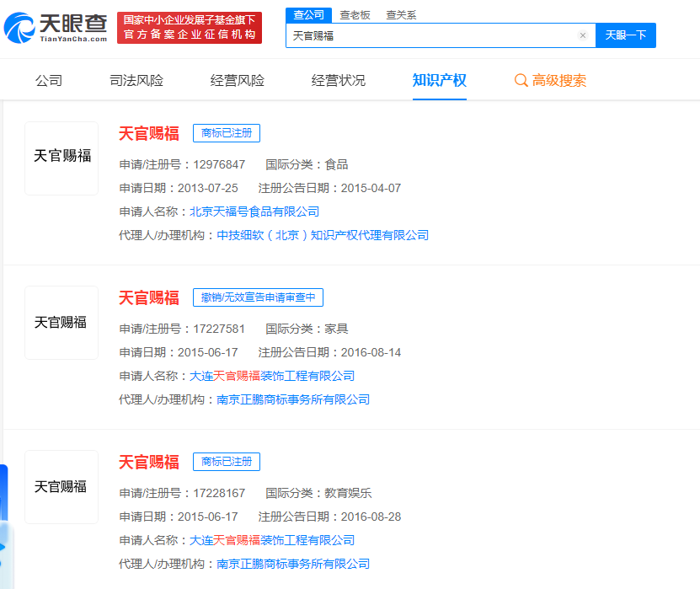Image resolution: width=700 pixels, height=589 pixels.
Task: Click 国际分类：食品 text
Action: [x=307, y=165]
